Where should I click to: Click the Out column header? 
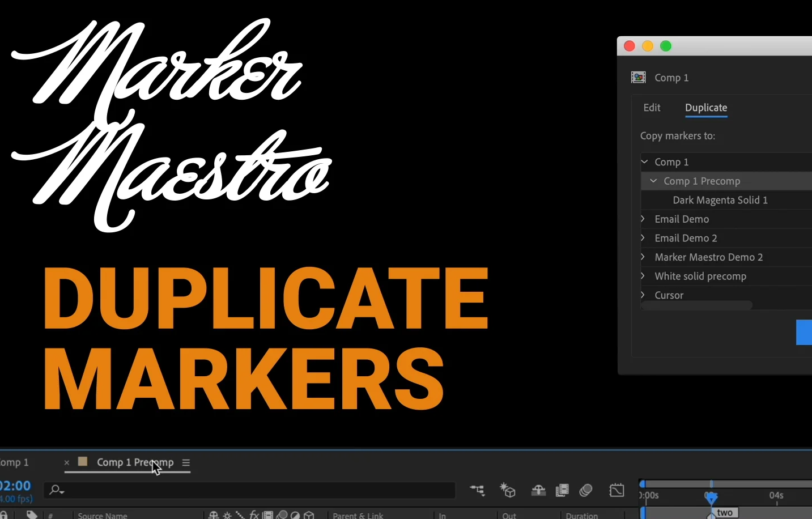(x=509, y=516)
